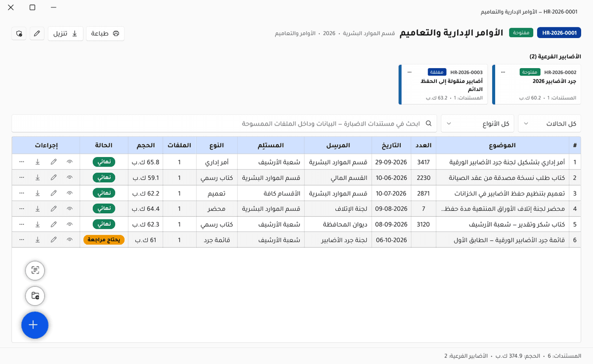View row 5 كتاب شكر وتقدير with the eye icon
This screenshot has height=364, width=593.
click(70, 224)
